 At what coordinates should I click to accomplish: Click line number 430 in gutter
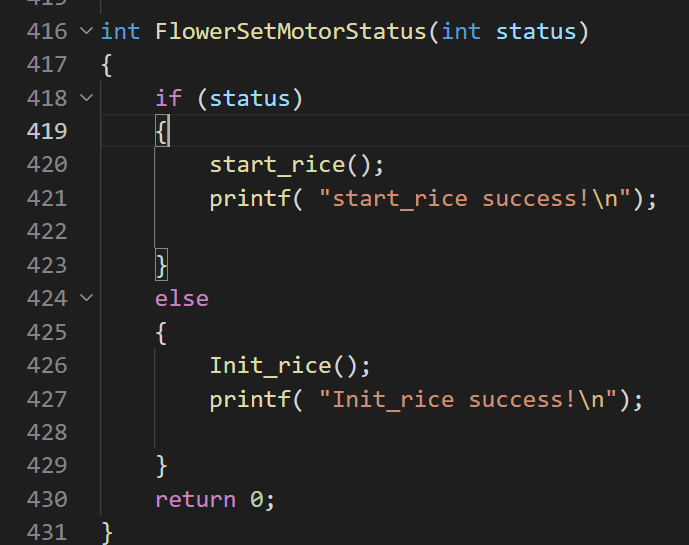click(x=47, y=499)
